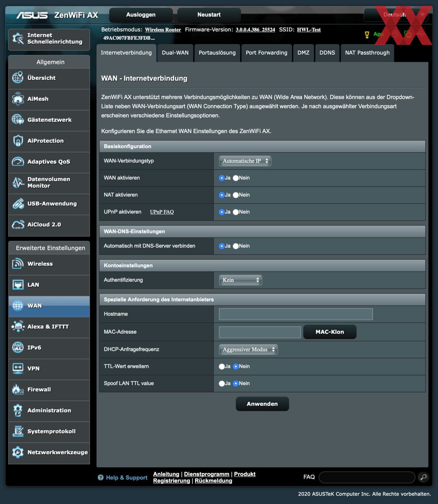438x504 pixels.
Task: Open LAN settings via its icon
Action: pos(18,285)
